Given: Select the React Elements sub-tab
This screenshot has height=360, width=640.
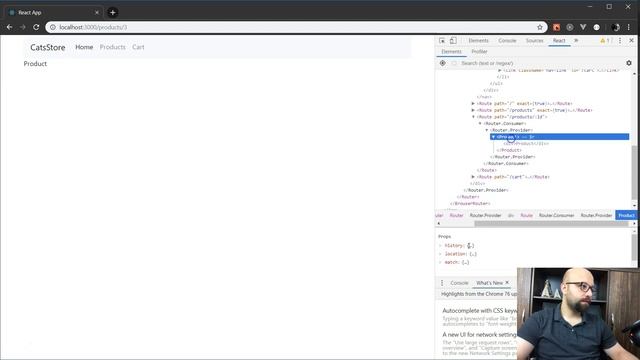Looking at the screenshot, I should [451, 51].
